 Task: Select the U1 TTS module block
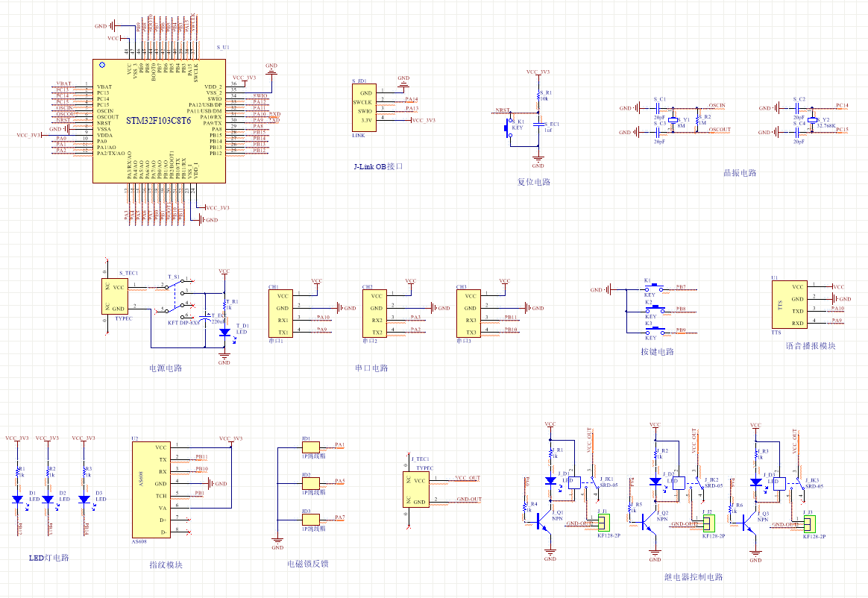(790, 305)
